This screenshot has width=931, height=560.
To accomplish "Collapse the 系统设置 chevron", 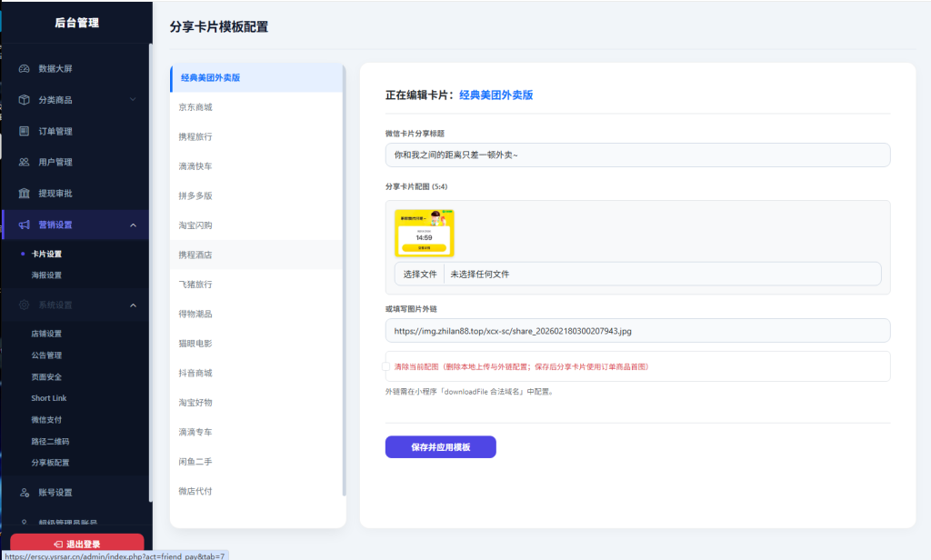I will [133, 305].
